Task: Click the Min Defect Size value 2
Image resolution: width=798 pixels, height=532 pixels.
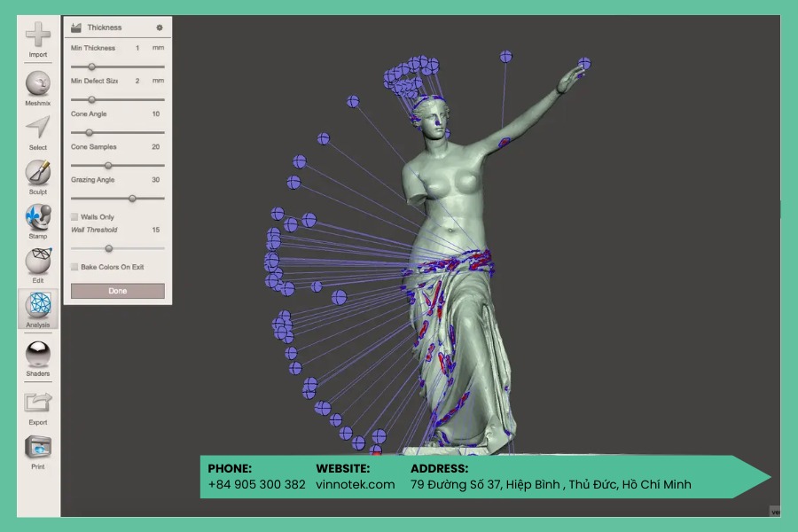Action: point(137,81)
